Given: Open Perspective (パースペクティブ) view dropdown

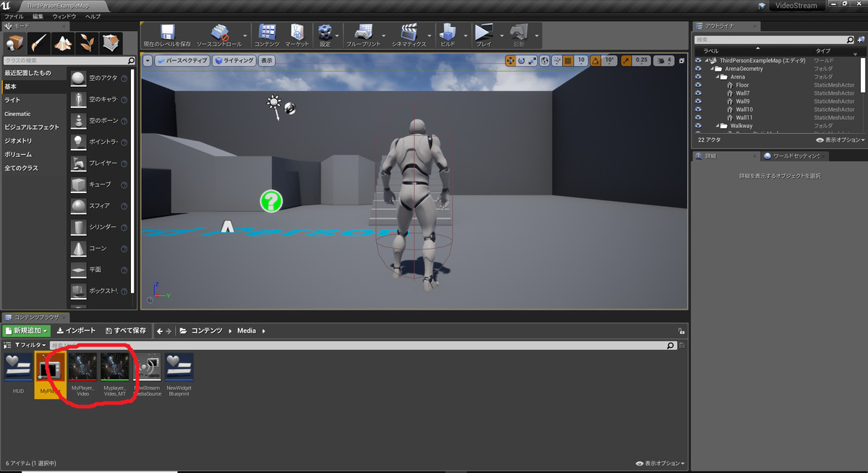Looking at the screenshot, I should tap(182, 61).
